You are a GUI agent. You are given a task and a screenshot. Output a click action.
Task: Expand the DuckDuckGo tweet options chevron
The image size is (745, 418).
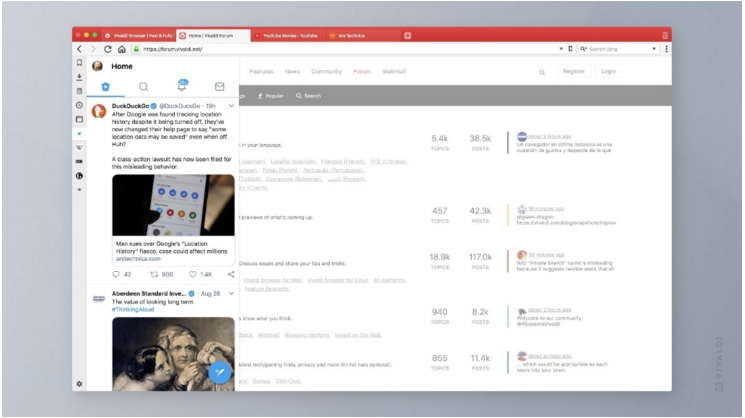coord(231,105)
